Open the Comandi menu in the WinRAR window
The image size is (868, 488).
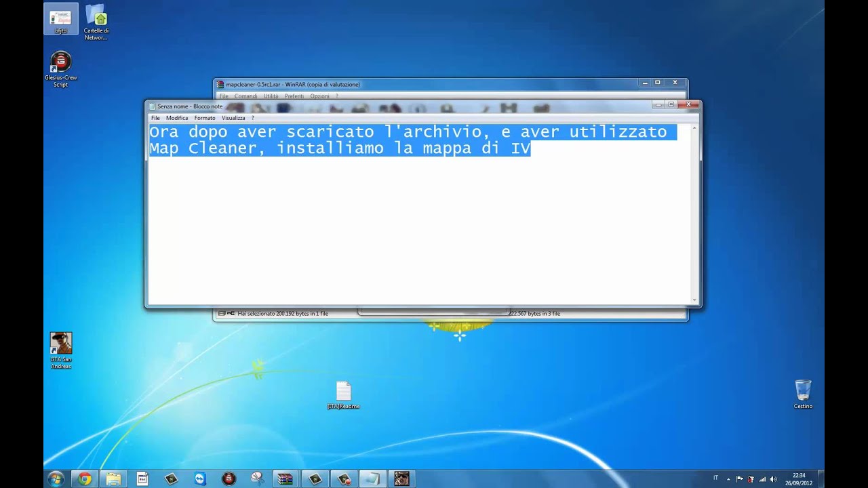[245, 96]
